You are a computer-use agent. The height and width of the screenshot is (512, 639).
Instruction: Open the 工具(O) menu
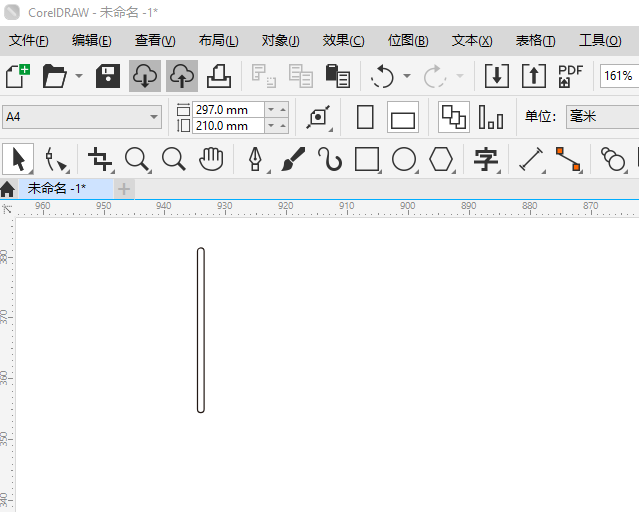tap(600, 40)
